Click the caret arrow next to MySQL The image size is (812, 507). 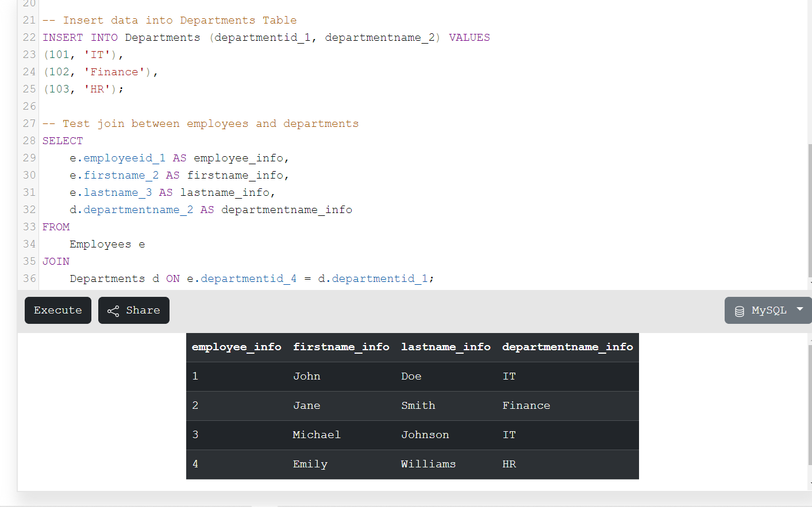coord(799,309)
